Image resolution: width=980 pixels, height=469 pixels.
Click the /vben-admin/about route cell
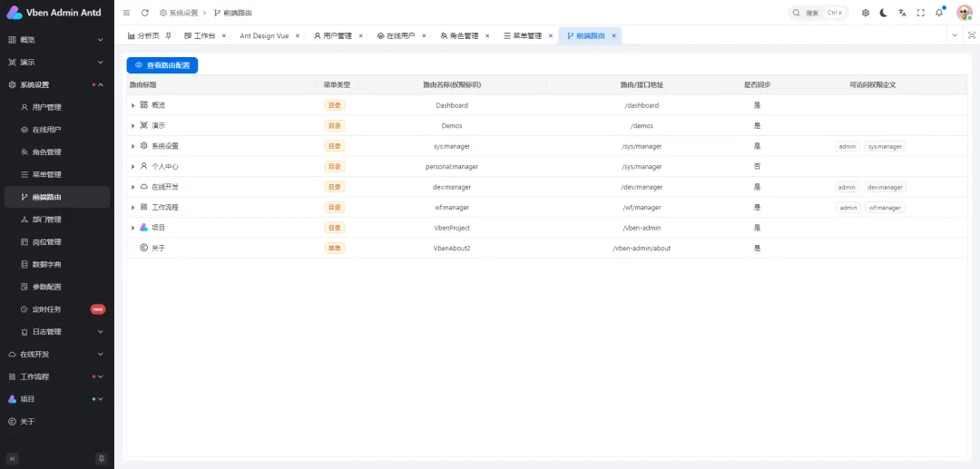tap(642, 248)
